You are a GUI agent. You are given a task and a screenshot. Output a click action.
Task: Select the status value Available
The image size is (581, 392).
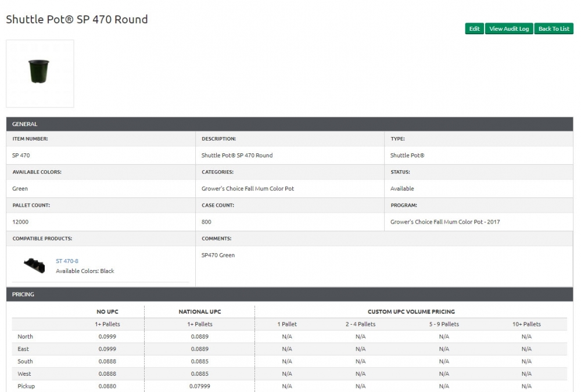pos(402,189)
